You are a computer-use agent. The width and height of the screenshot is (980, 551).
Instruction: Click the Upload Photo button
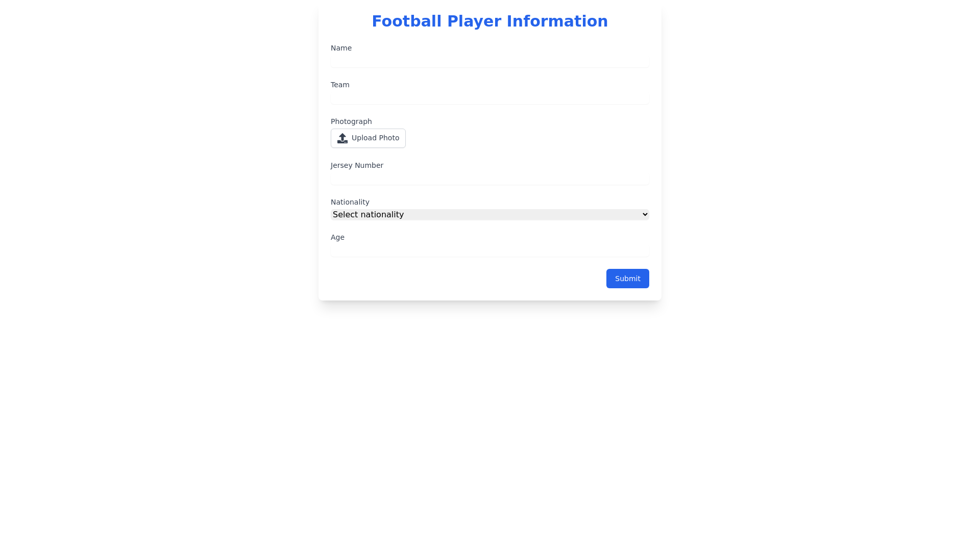point(368,138)
